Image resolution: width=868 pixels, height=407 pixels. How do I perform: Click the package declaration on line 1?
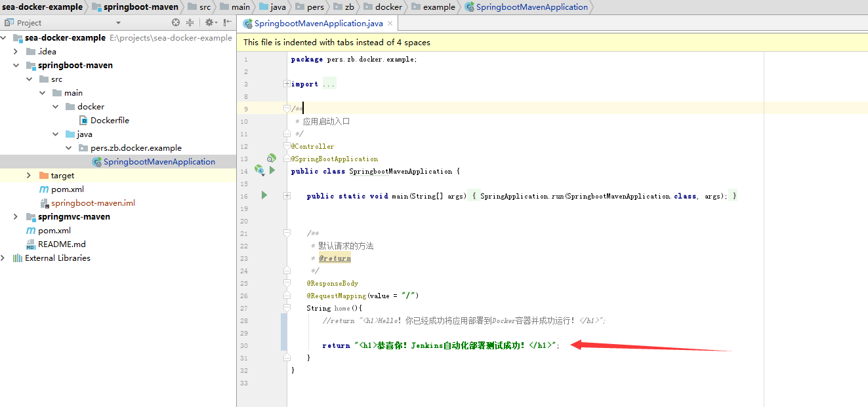pyautogui.click(x=354, y=59)
